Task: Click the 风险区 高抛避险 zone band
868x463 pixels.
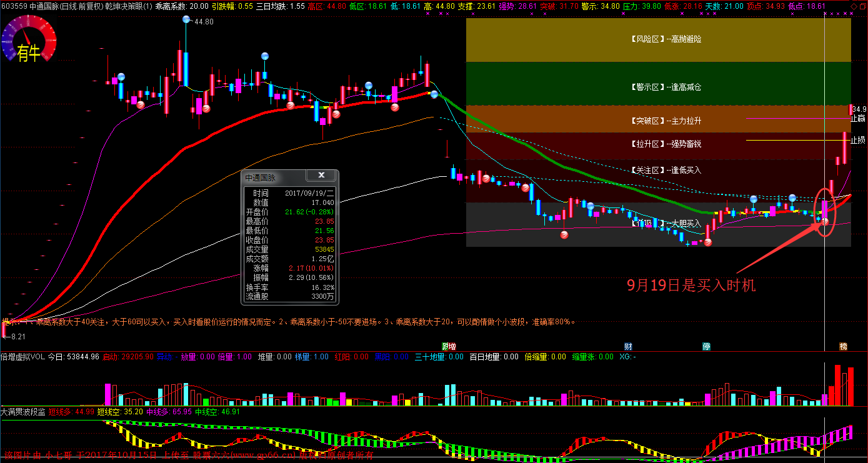Action: [658, 39]
